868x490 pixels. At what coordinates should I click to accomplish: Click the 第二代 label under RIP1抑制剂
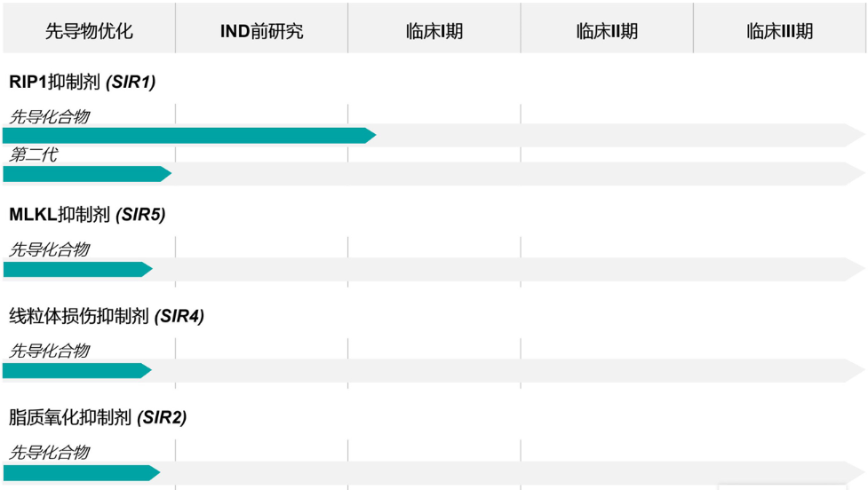click(33, 154)
